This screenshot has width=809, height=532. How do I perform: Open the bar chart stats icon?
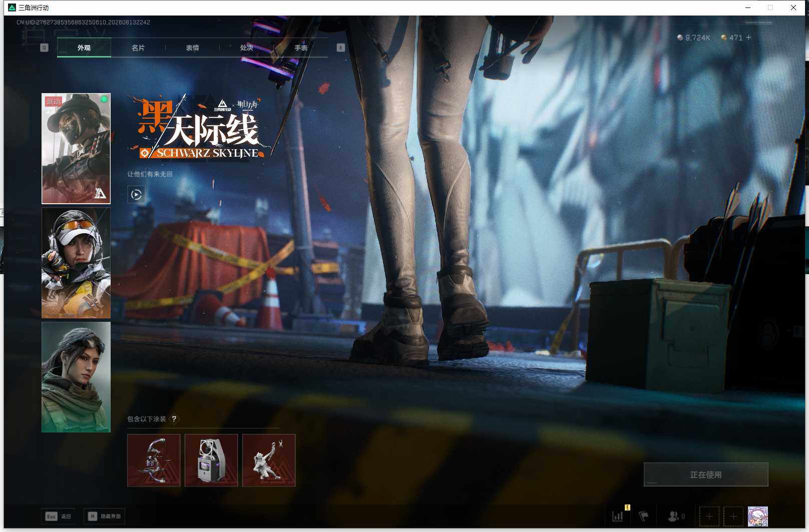pyautogui.click(x=618, y=516)
